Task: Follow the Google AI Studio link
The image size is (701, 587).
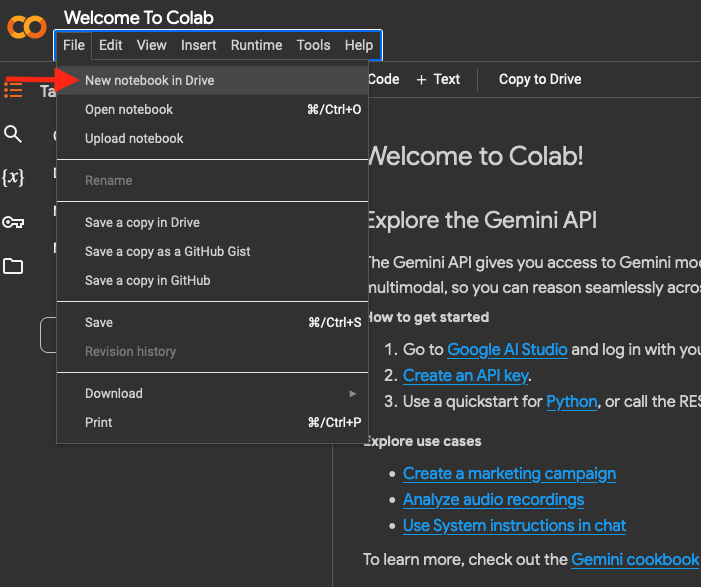Action: click(507, 349)
